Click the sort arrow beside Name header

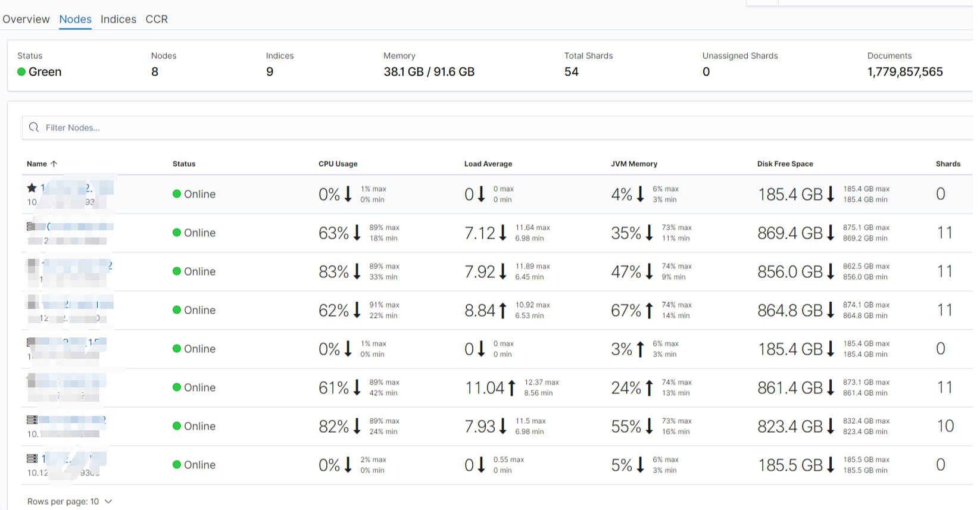tap(54, 164)
